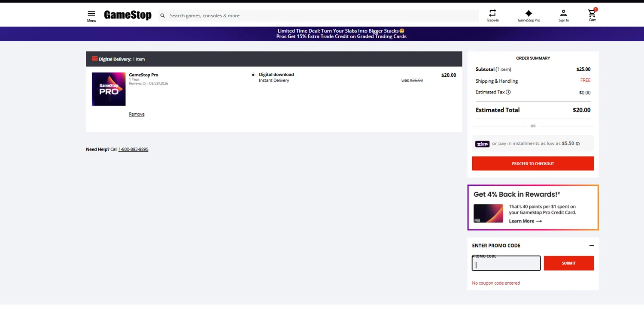Open the hamburger Menu icon

pos(91,14)
